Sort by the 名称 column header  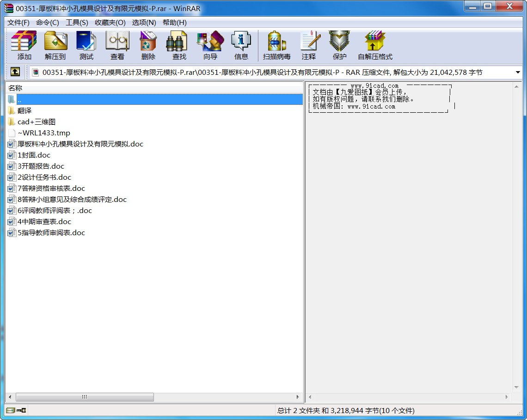(x=15, y=88)
